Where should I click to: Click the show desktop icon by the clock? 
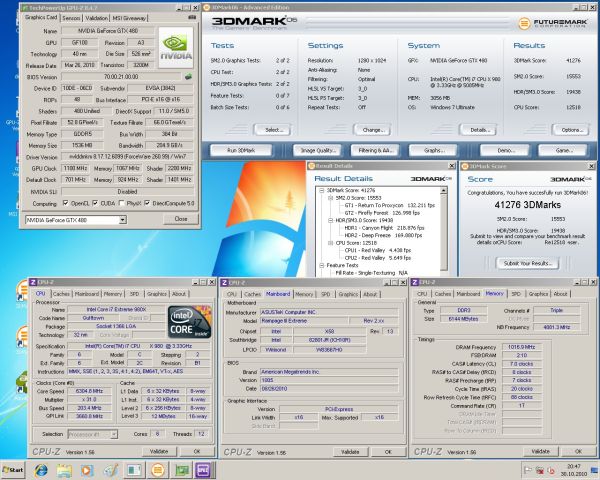point(595,470)
